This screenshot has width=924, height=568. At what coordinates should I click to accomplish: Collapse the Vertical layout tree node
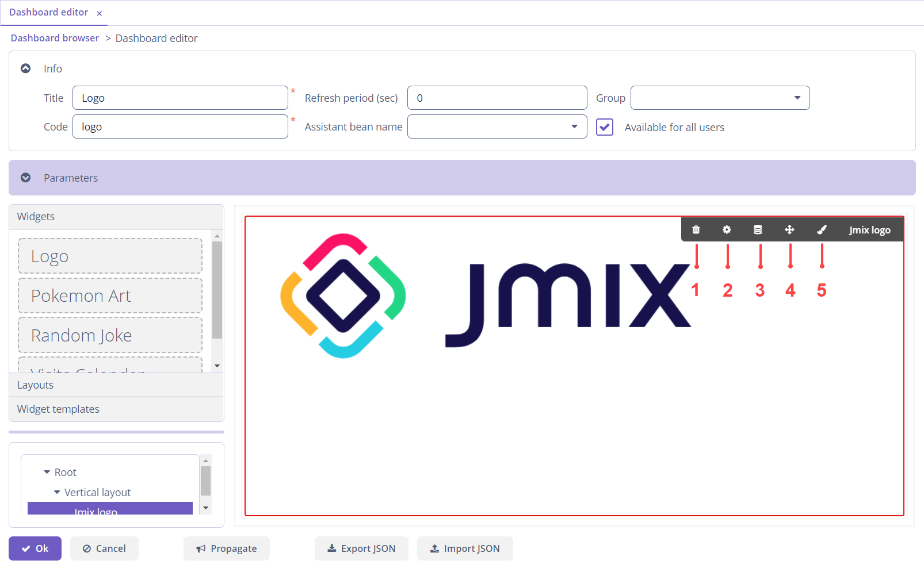pyautogui.click(x=57, y=492)
